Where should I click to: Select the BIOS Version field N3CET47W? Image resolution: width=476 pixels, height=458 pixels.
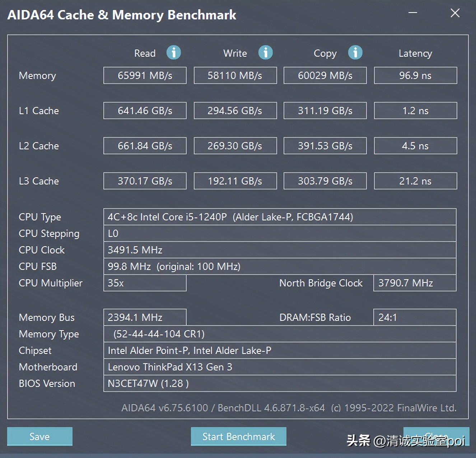tap(279, 383)
